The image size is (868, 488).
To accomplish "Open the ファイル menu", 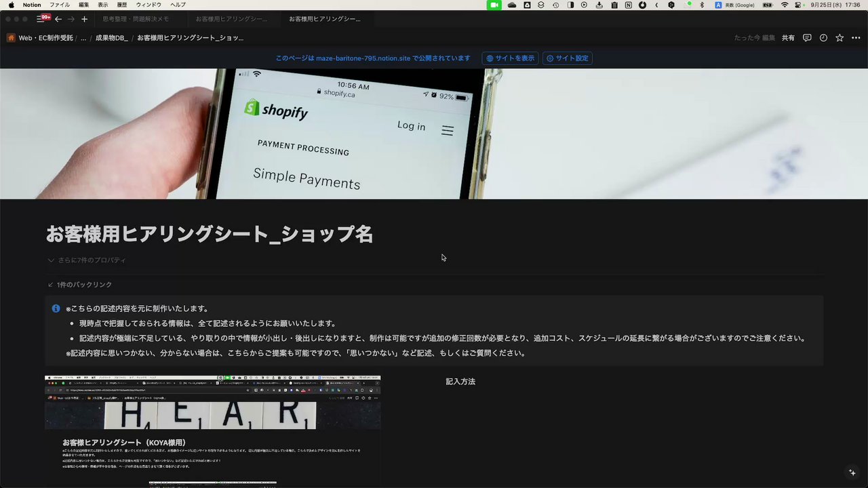I will pos(60,5).
